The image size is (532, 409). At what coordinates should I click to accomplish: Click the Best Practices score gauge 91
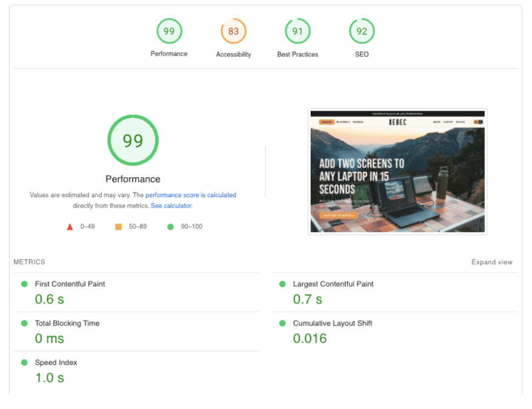click(297, 31)
